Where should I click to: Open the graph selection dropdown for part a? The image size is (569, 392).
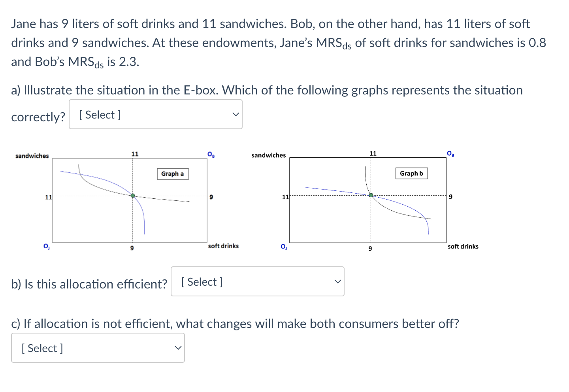155,114
